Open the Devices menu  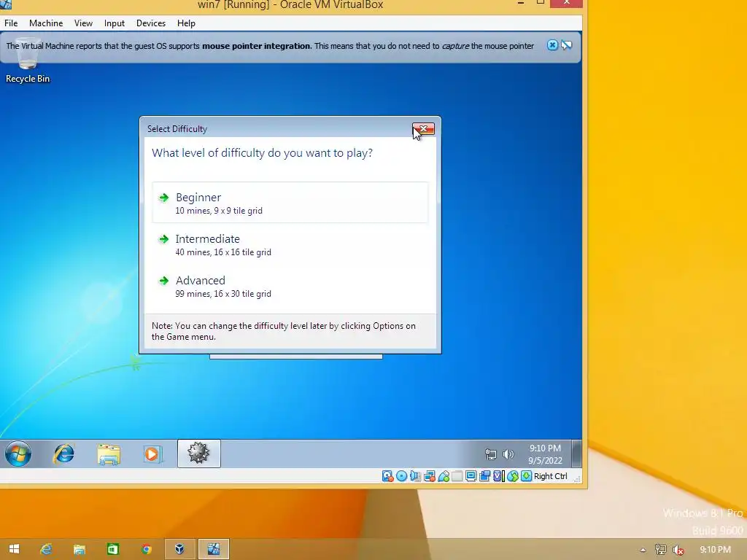(151, 23)
